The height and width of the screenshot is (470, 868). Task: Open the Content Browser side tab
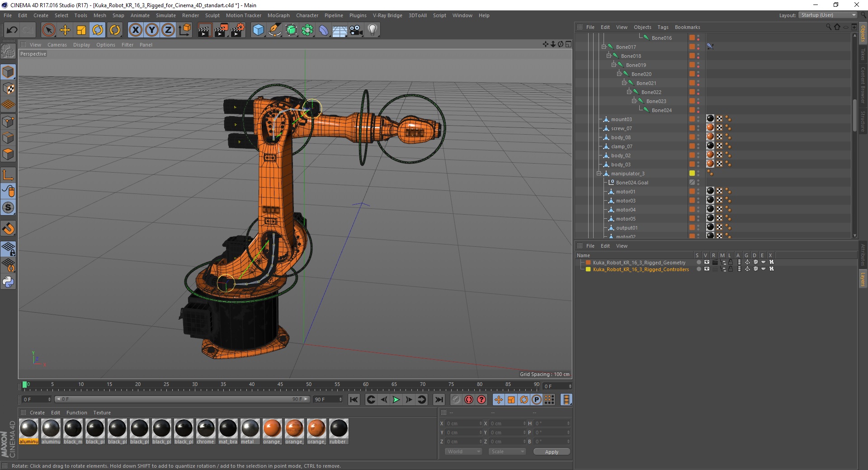(x=863, y=85)
